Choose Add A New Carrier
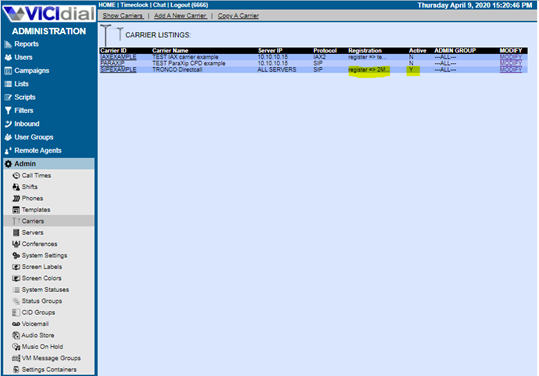 (180, 16)
